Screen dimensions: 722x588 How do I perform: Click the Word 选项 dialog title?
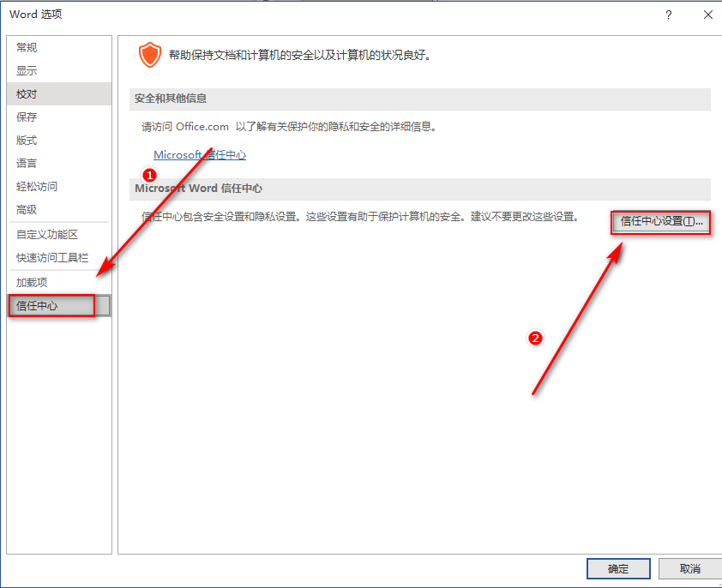click(36, 15)
